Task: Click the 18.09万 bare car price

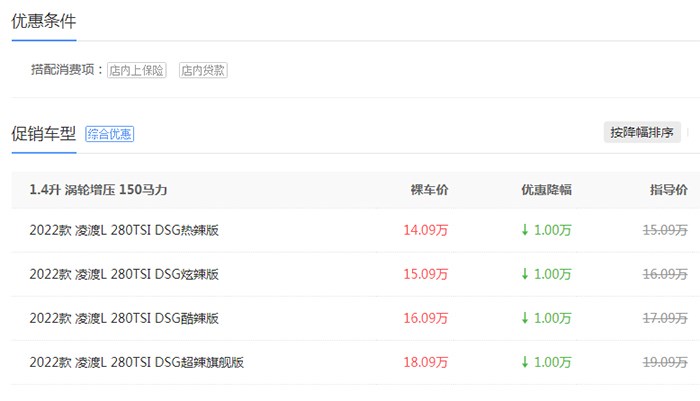Action: [425, 362]
